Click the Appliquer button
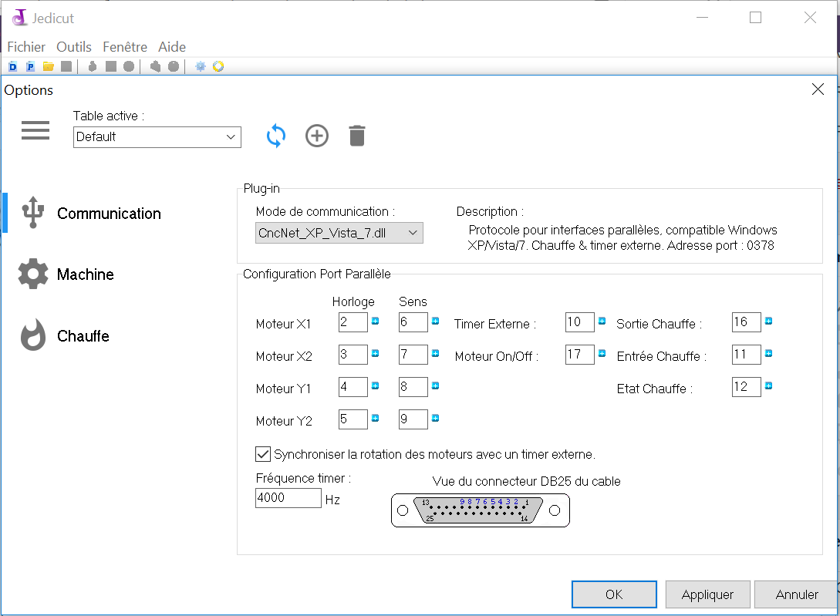Image resolution: width=840 pixels, height=616 pixels. click(x=707, y=594)
